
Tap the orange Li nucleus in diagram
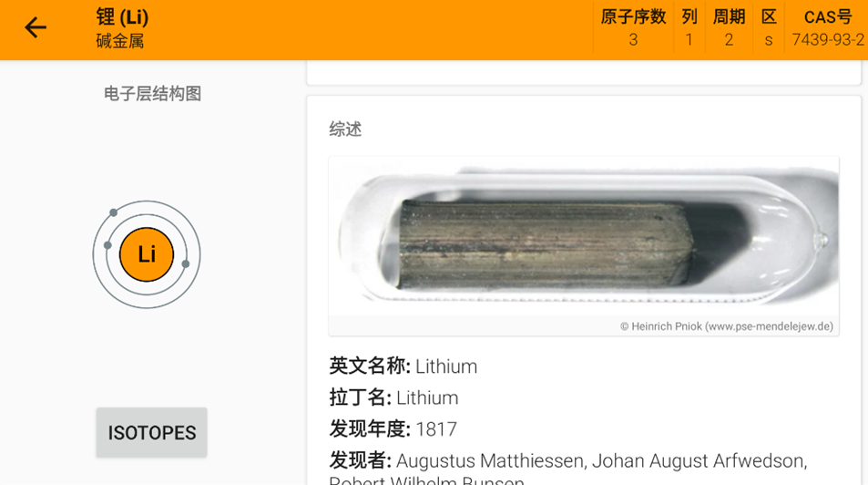coord(147,254)
